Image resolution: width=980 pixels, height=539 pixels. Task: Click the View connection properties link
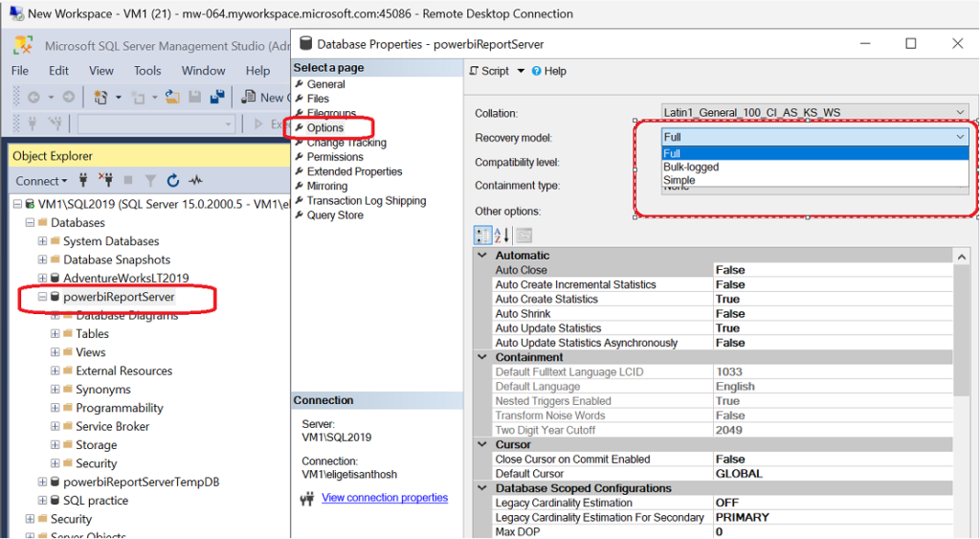(x=385, y=498)
